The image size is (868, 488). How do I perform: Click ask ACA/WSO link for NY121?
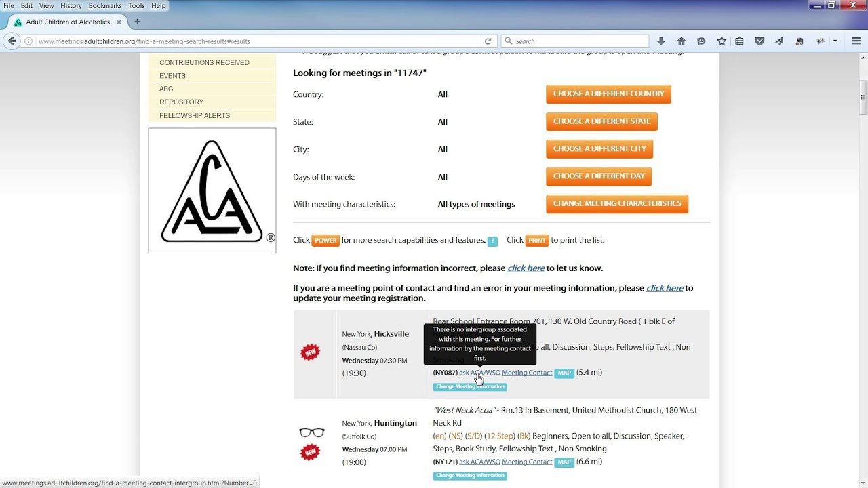tap(479, 462)
